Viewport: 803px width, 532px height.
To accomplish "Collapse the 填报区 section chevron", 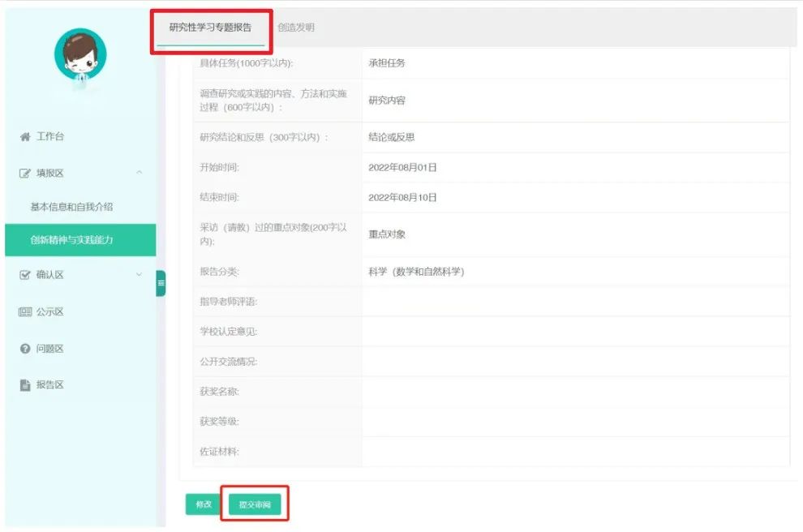I will [140, 173].
